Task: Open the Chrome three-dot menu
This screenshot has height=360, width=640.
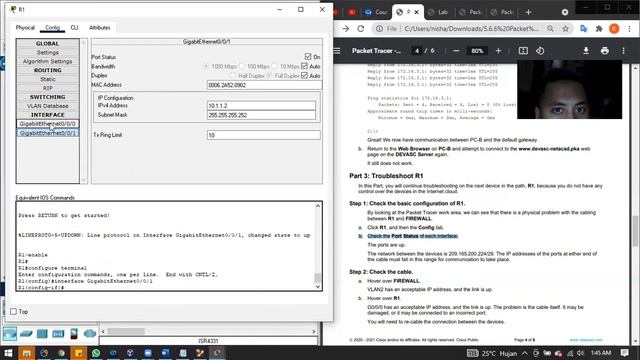Action: tap(629, 29)
